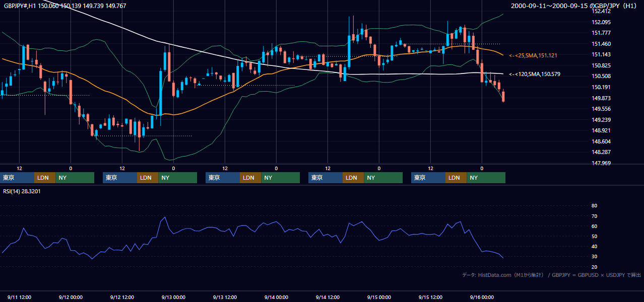This screenshot has height=302, width=644.
Task: Click RSI scale value 50
Action: coord(594,236)
